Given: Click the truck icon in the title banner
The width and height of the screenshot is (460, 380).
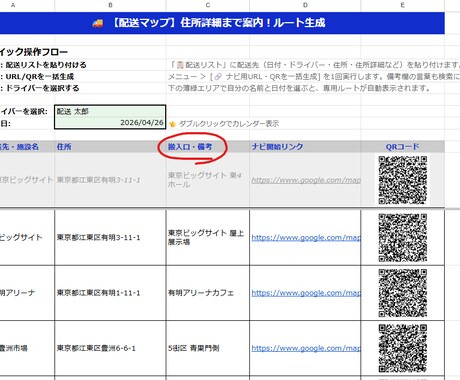Looking at the screenshot, I should [98, 23].
